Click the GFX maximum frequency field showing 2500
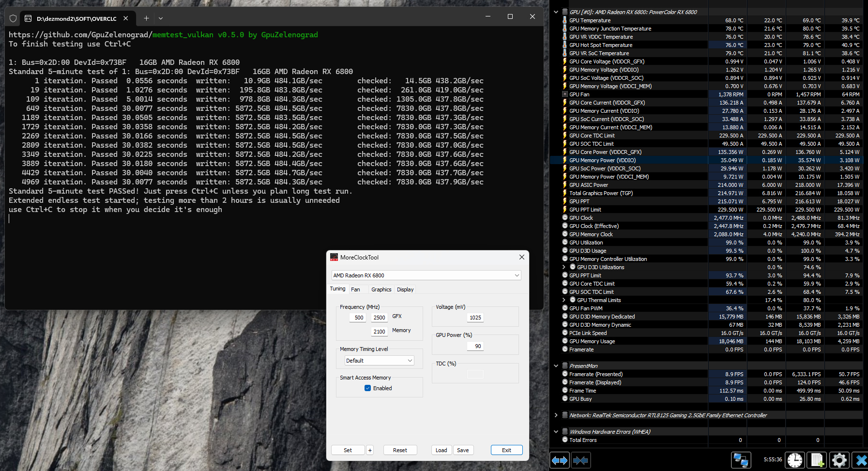 click(x=379, y=318)
